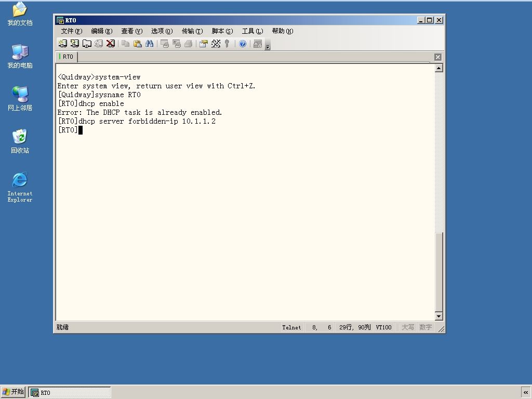532x399 pixels.
Task: Click the blue Help question mark icon
Action: point(243,44)
